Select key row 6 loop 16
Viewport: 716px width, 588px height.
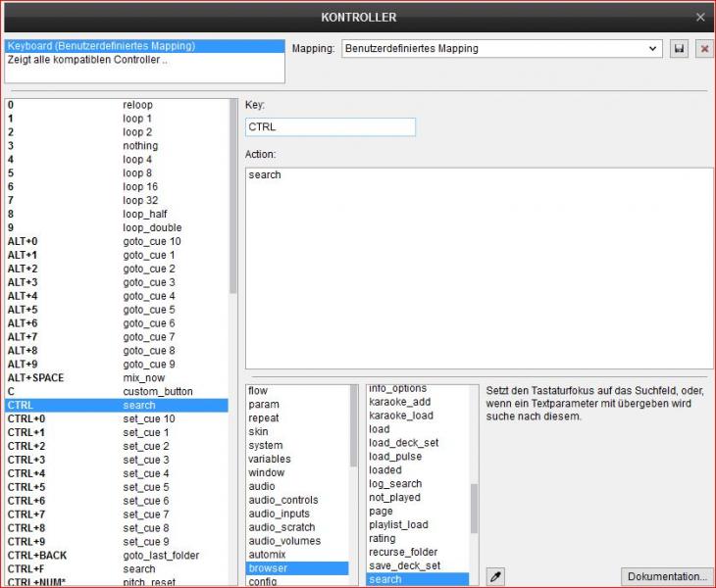pos(117,186)
